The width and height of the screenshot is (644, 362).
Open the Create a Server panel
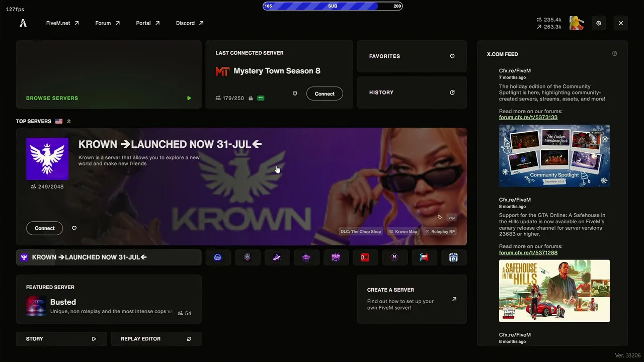coord(412,299)
